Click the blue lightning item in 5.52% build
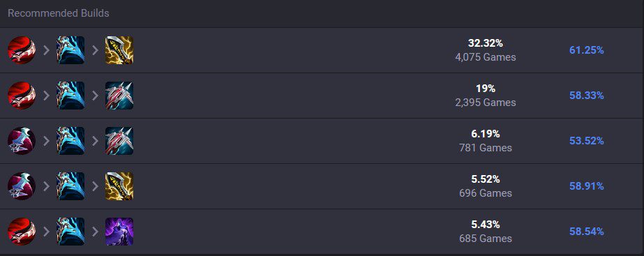 pos(70,186)
